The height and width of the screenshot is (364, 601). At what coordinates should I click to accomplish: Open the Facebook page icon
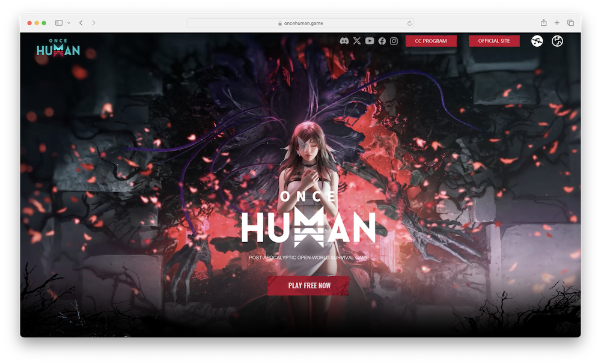(x=382, y=41)
